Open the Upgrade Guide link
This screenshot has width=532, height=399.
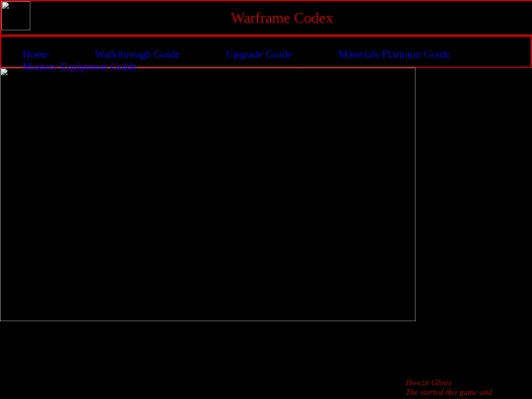[259, 54]
